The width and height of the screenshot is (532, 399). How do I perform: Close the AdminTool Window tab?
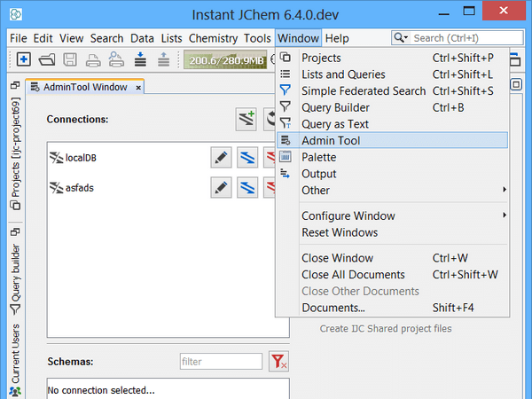[x=138, y=87]
